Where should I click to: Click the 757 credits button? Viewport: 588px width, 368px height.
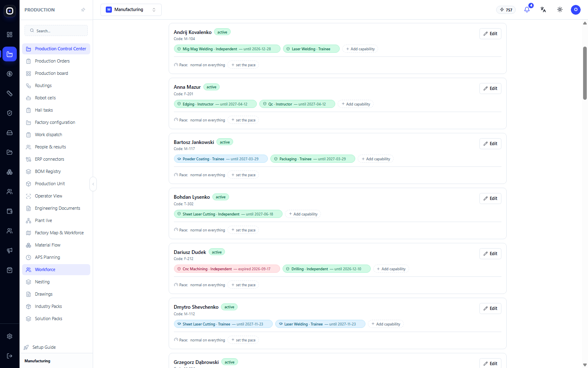pos(506,10)
